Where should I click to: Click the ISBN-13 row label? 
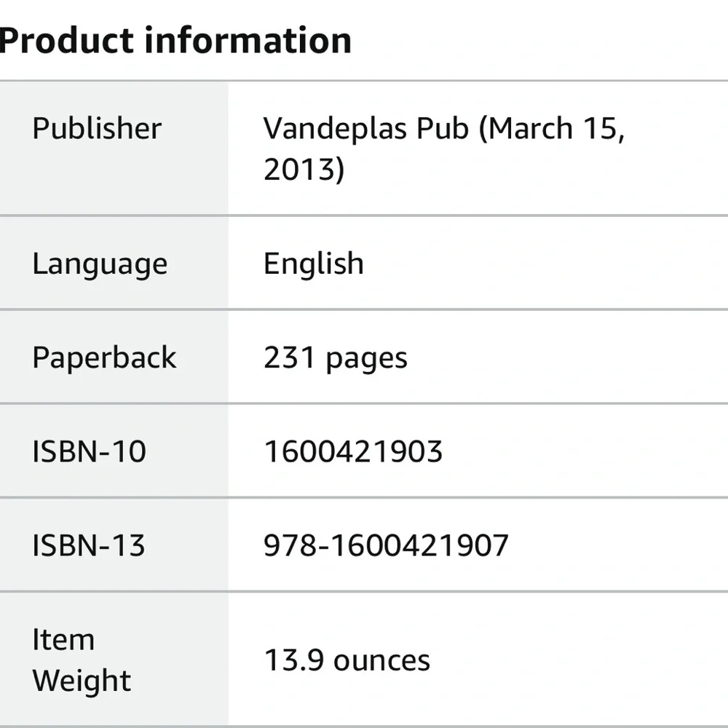(x=89, y=545)
